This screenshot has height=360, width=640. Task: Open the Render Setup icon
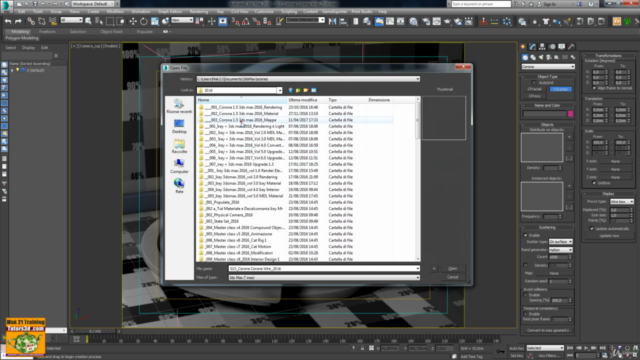pyautogui.click(x=426, y=21)
